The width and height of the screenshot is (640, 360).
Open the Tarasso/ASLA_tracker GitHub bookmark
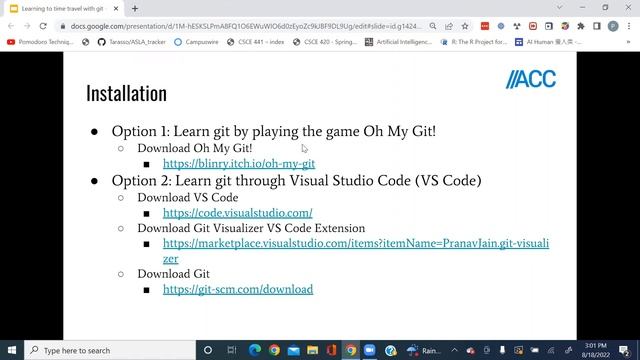point(132,42)
